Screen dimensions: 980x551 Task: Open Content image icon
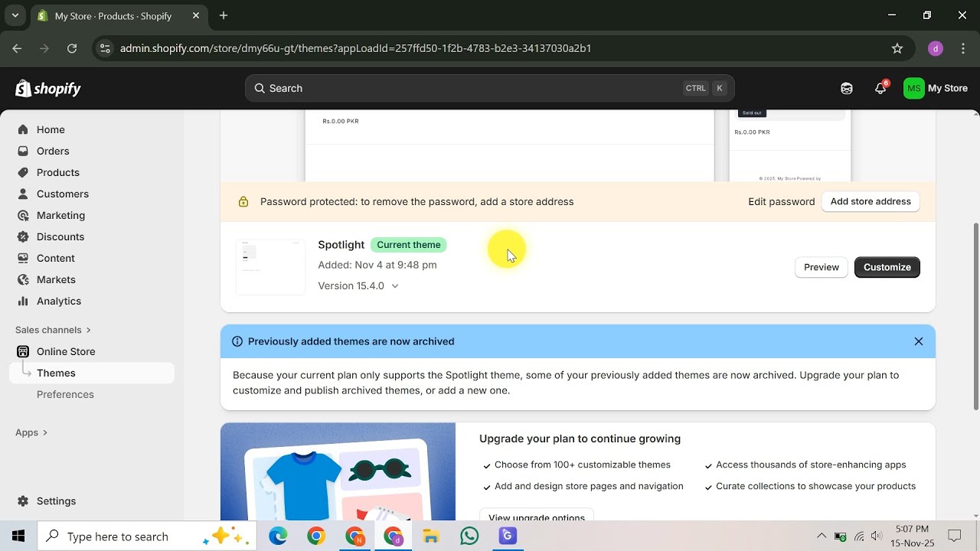click(23, 258)
